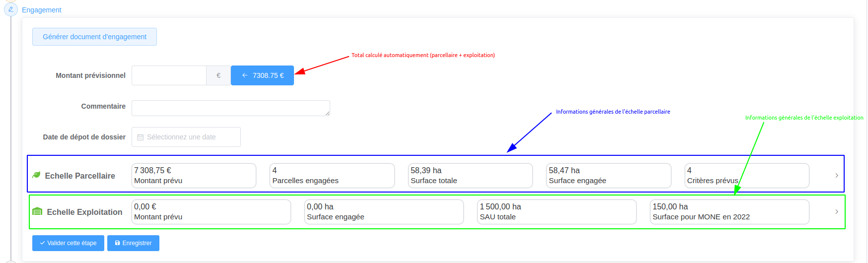Viewport: 868px width, 263px height.
Task: Select the SAU totale 1 500,00 ha card
Action: [x=556, y=212]
